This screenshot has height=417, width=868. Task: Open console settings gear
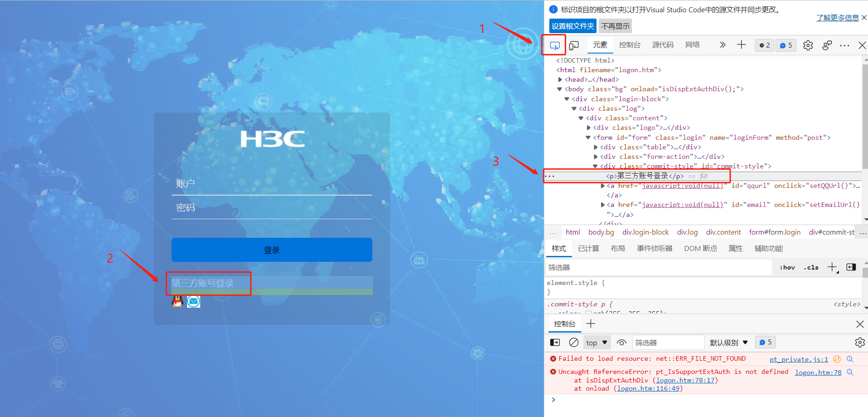pos(860,343)
